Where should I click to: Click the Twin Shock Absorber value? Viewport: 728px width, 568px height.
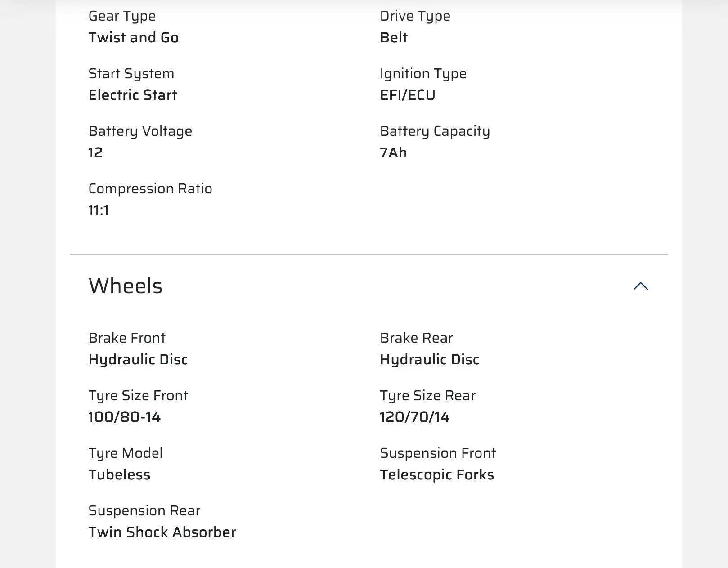tap(162, 532)
